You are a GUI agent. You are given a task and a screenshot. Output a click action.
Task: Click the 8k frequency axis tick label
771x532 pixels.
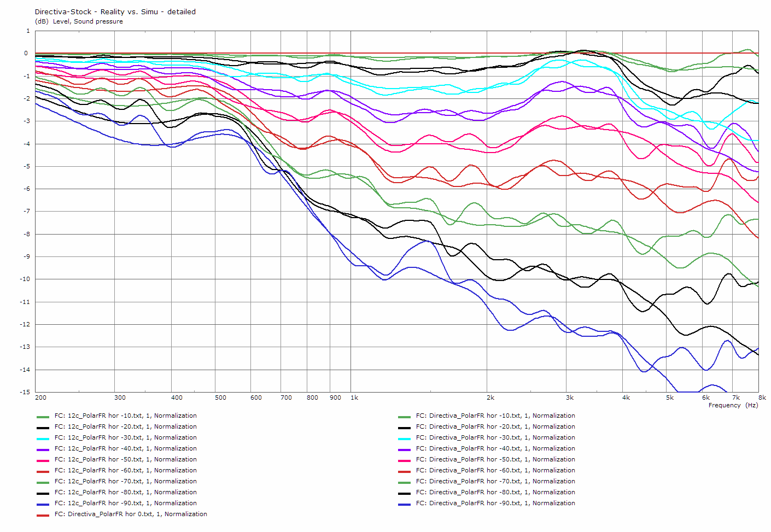pyautogui.click(x=762, y=397)
